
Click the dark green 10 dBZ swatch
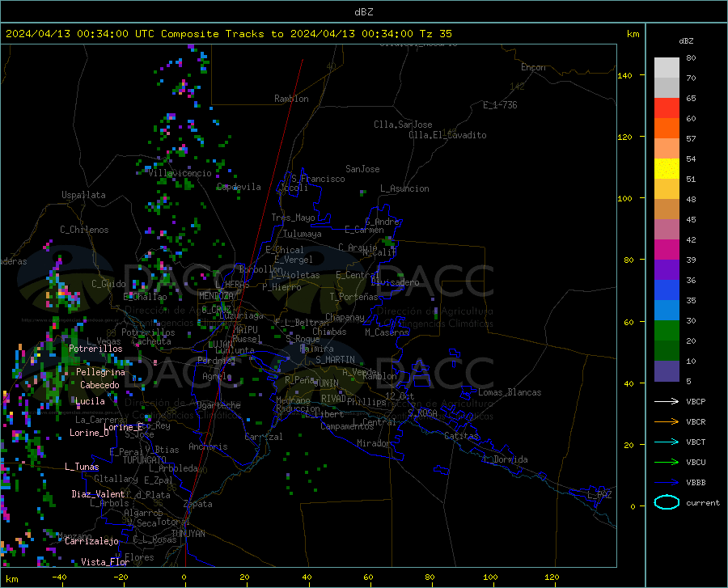click(x=667, y=351)
